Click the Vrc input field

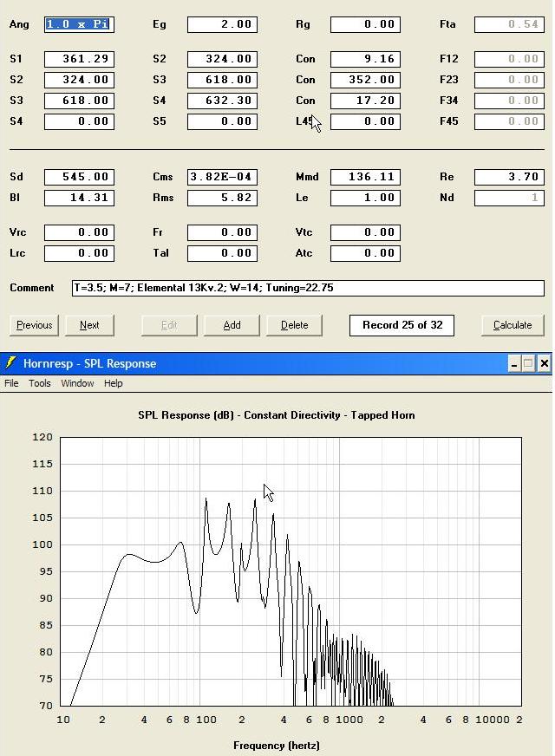pyautogui.click(x=79, y=232)
